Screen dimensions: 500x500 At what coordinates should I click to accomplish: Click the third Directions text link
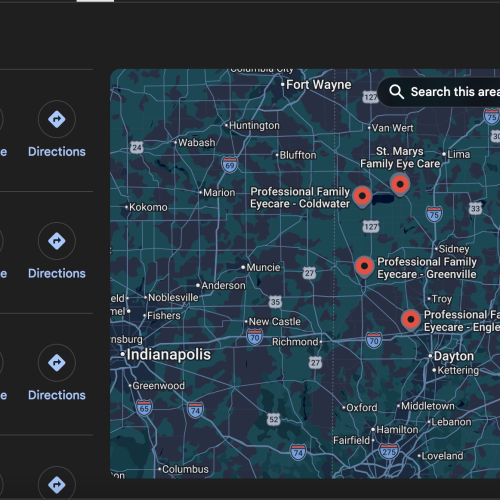[57, 395]
